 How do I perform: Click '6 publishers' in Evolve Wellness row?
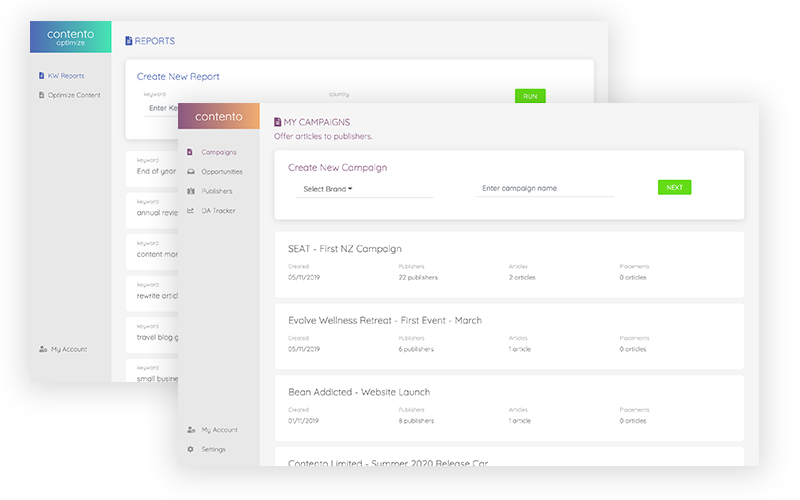pyautogui.click(x=416, y=349)
